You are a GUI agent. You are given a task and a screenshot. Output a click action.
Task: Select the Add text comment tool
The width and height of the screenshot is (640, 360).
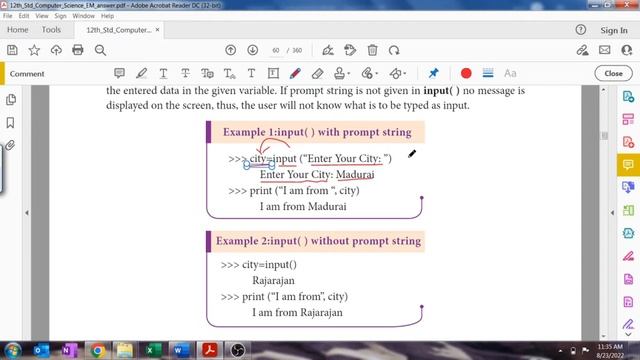coord(251,73)
